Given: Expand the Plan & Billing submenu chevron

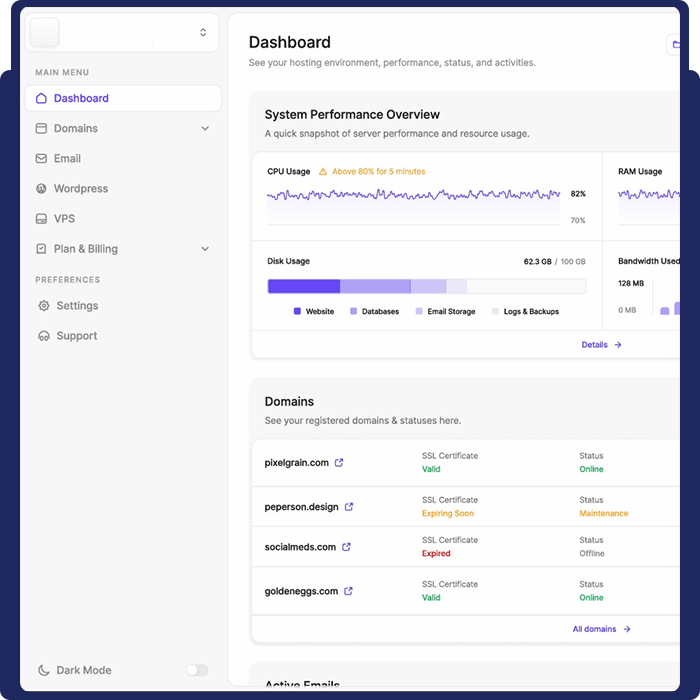Looking at the screenshot, I should tap(205, 248).
